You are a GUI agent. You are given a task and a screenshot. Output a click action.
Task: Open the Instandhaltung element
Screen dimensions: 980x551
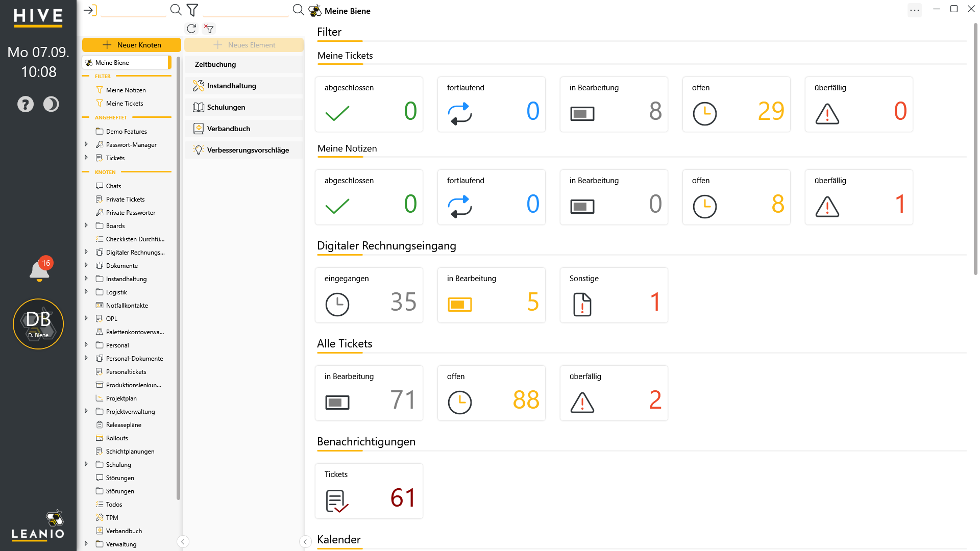[x=244, y=86]
